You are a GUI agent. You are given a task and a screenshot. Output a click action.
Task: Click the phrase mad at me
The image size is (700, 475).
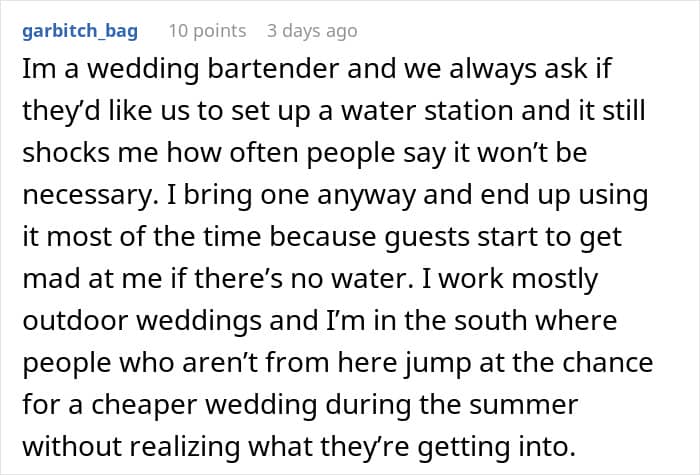pos(92,279)
